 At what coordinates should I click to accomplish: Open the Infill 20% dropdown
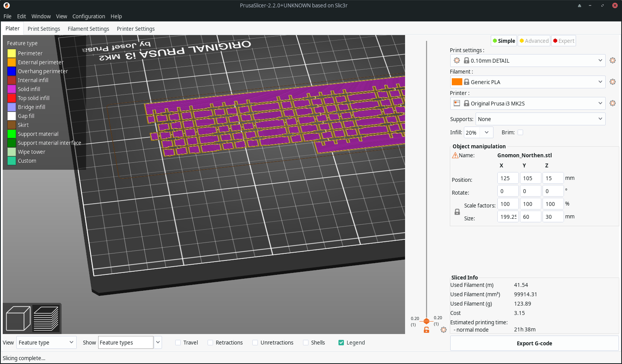click(x=479, y=132)
